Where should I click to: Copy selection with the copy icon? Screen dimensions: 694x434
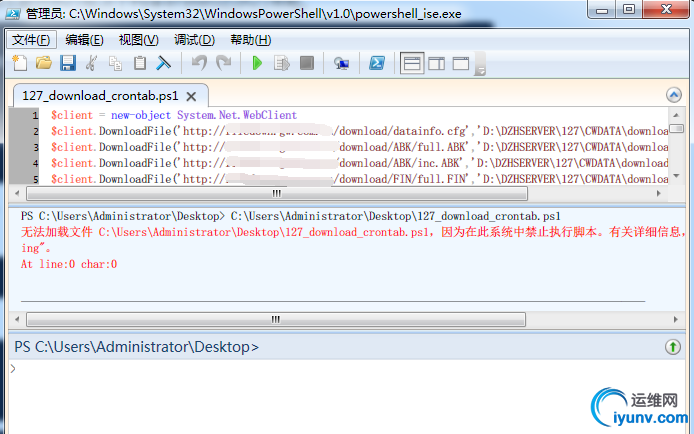tap(116, 63)
